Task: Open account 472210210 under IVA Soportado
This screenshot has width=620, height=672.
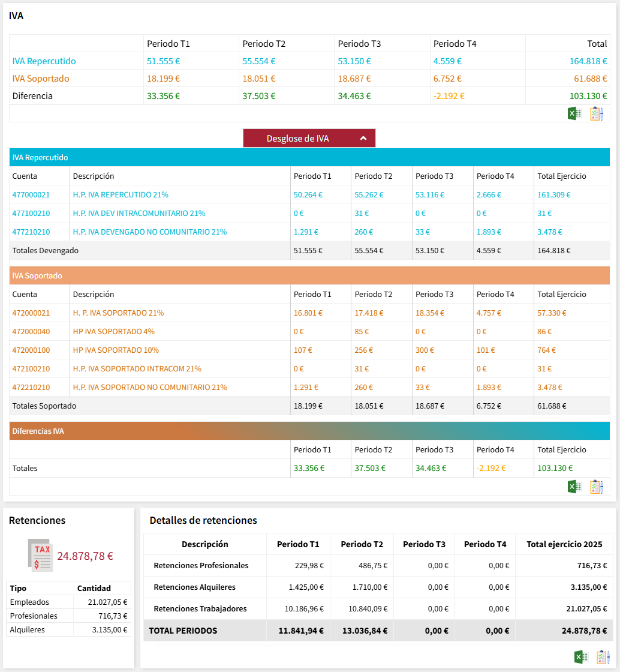Action: click(31, 388)
